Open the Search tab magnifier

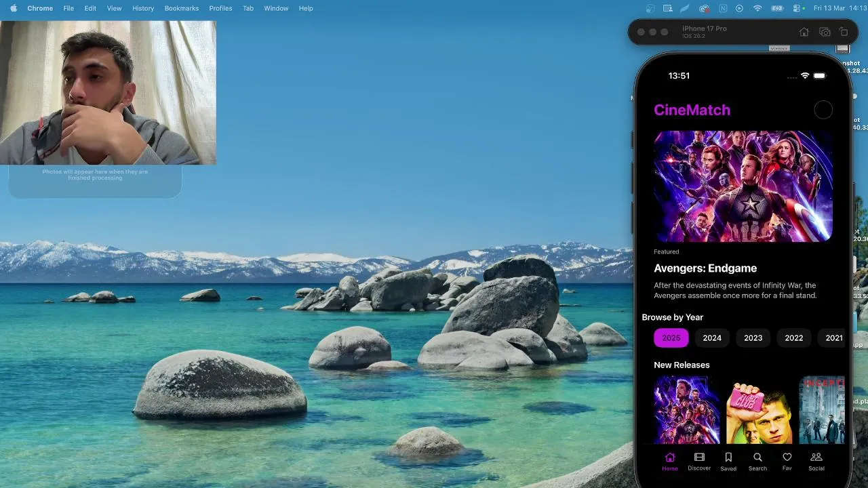(757, 457)
